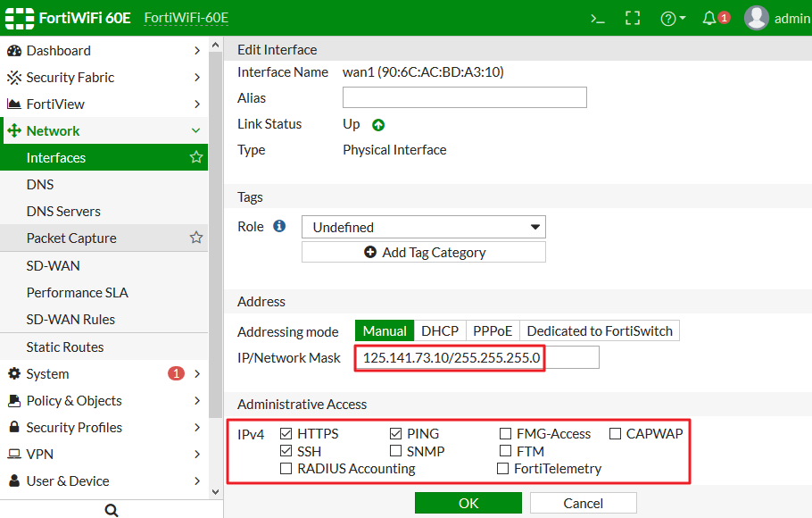Click the Security Fabric icon
Screen dimensions: 812x518
tap(14, 78)
